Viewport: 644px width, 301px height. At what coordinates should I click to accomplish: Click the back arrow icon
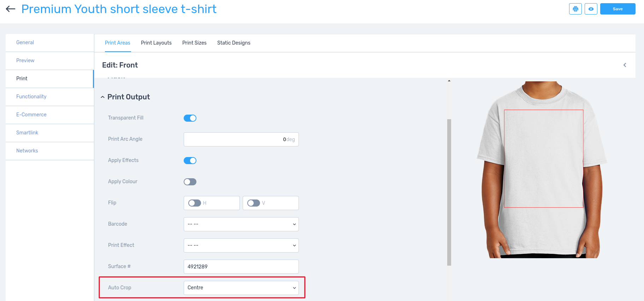coord(11,9)
